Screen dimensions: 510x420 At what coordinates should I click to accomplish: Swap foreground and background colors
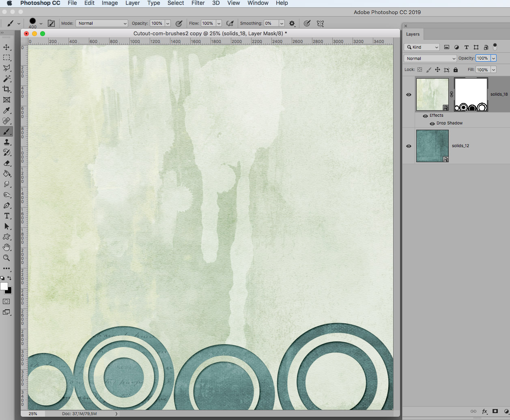pyautogui.click(x=10, y=278)
